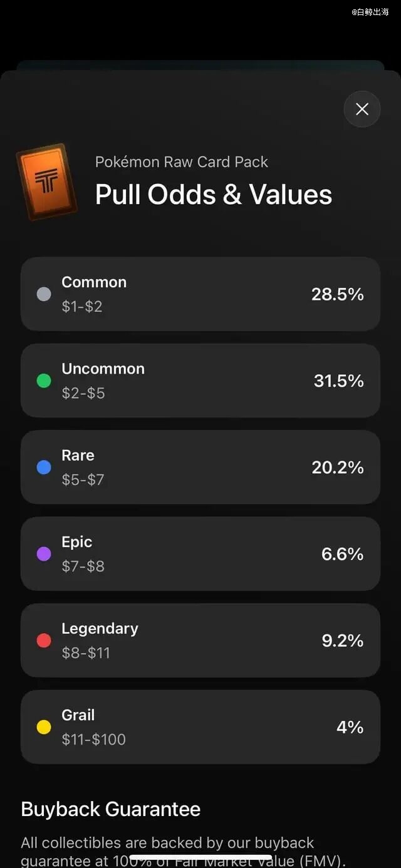The width and height of the screenshot is (401, 868).
Task: Tap the orange card pack icon
Action: tap(47, 182)
